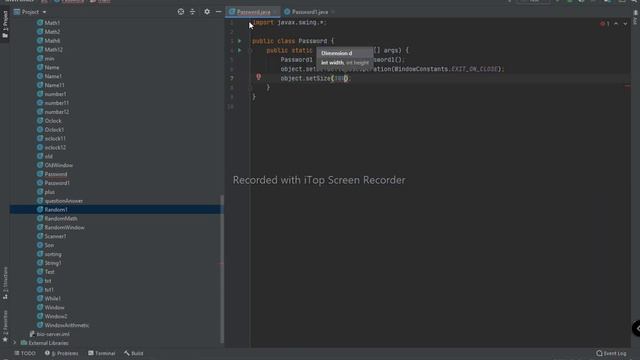Click the 'import javax.swing.*;' line
640x360 pixels.
coord(289,22)
